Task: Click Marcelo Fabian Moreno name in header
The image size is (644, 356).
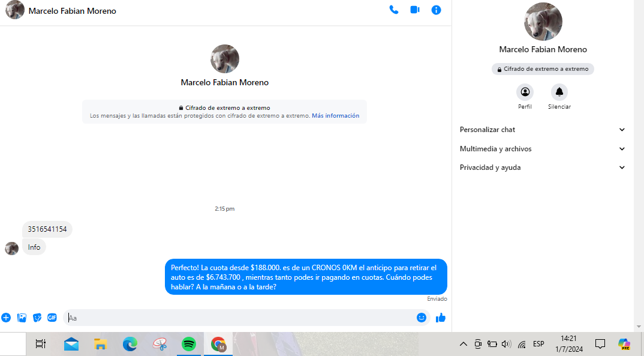Action: (73, 11)
